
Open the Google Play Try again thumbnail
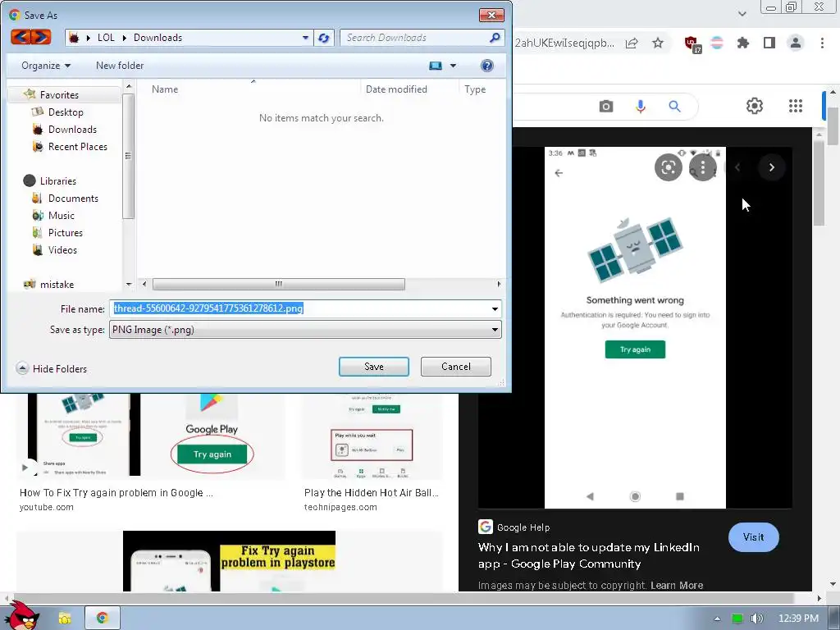212,435
